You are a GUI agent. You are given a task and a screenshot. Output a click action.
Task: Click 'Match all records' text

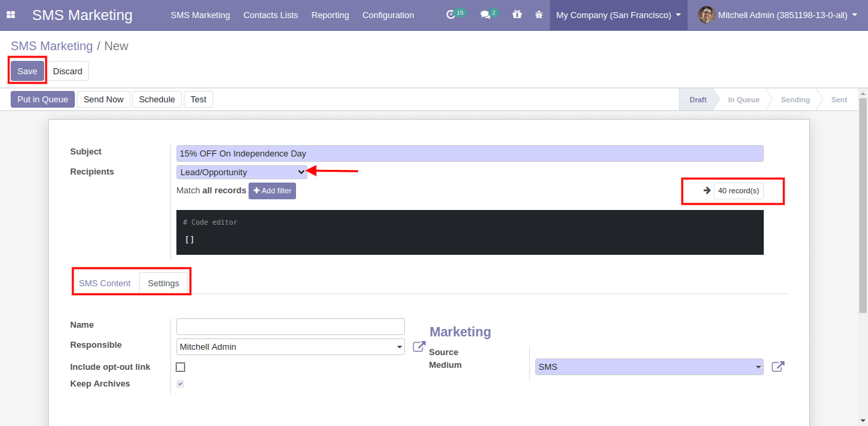(211, 191)
